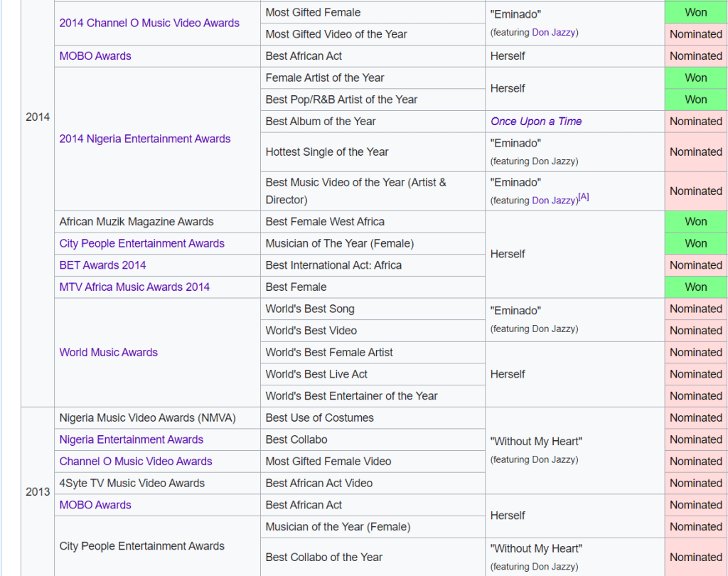Follow the World Music Awards link
Viewport: 728px width, 576px height.
[108, 353]
